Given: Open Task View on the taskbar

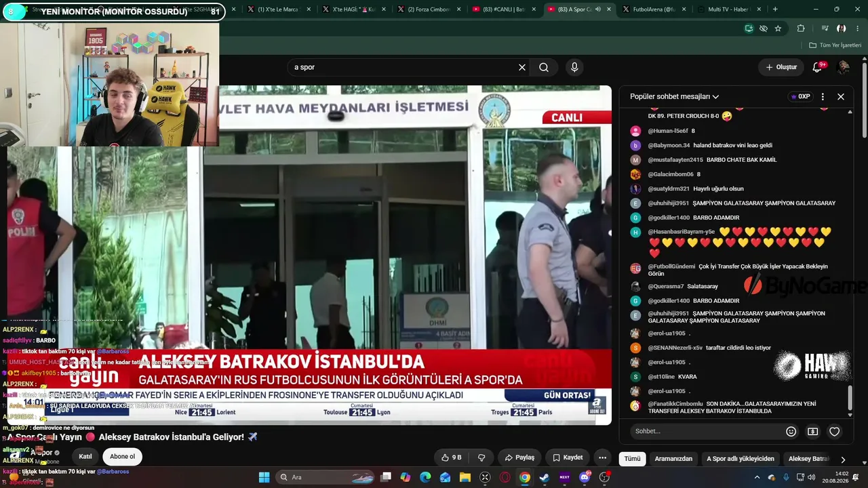Looking at the screenshot, I should coord(386,477).
